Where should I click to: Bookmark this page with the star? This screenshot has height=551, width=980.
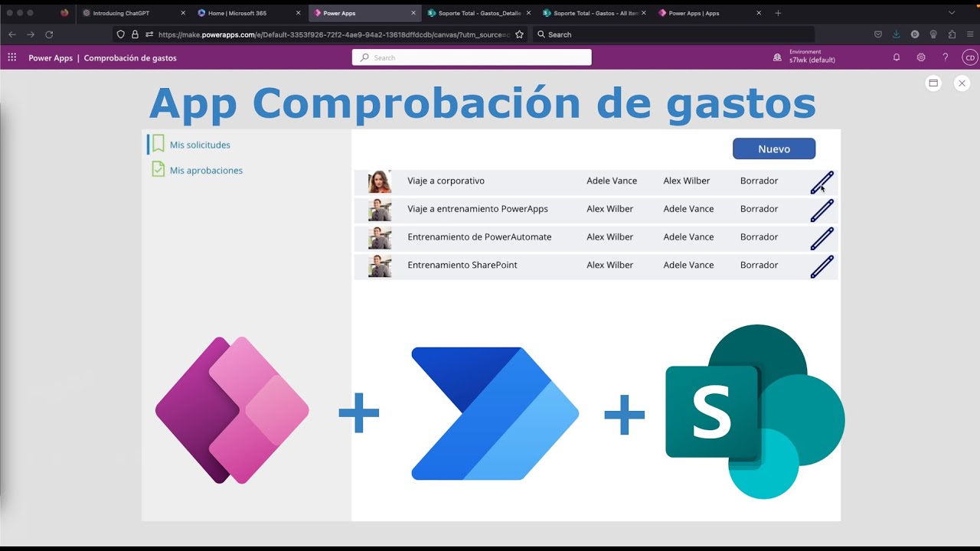point(519,34)
